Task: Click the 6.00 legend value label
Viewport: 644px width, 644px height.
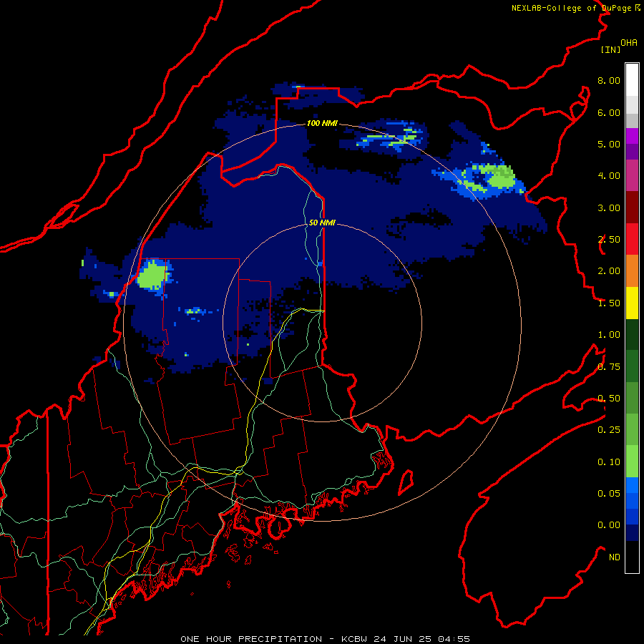Action: [609, 112]
